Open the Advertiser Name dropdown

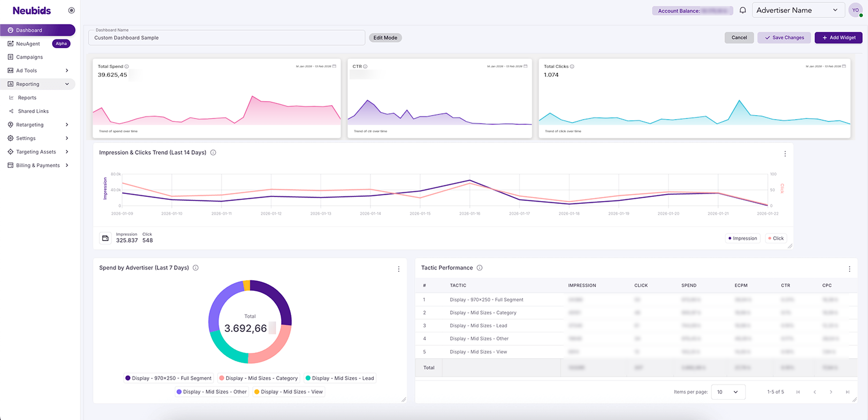click(x=799, y=10)
